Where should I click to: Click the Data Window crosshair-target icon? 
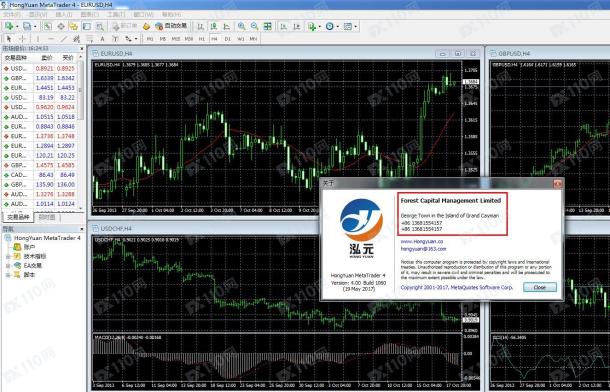click(61, 26)
